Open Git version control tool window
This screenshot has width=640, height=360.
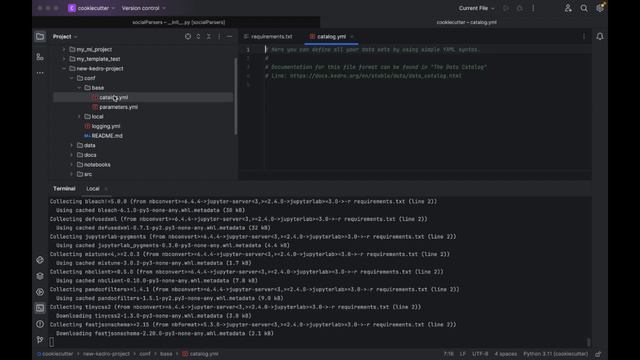point(40,340)
